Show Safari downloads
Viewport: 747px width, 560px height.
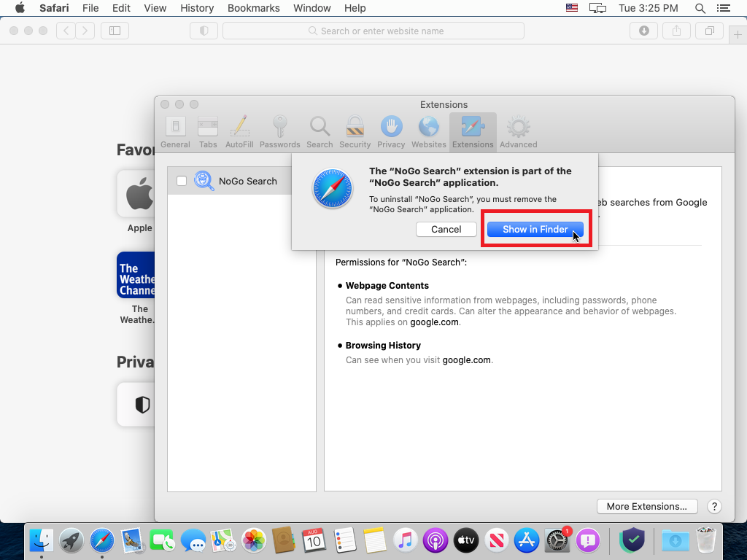(x=644, y=31)
